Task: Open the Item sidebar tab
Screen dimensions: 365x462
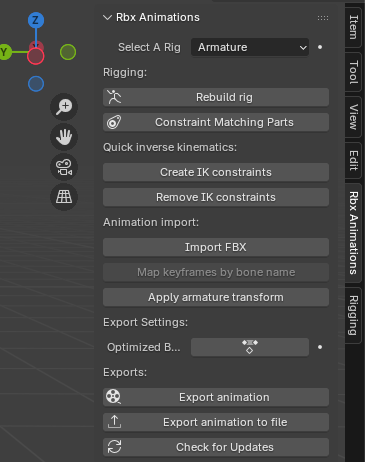Action: tap(353, 27)
